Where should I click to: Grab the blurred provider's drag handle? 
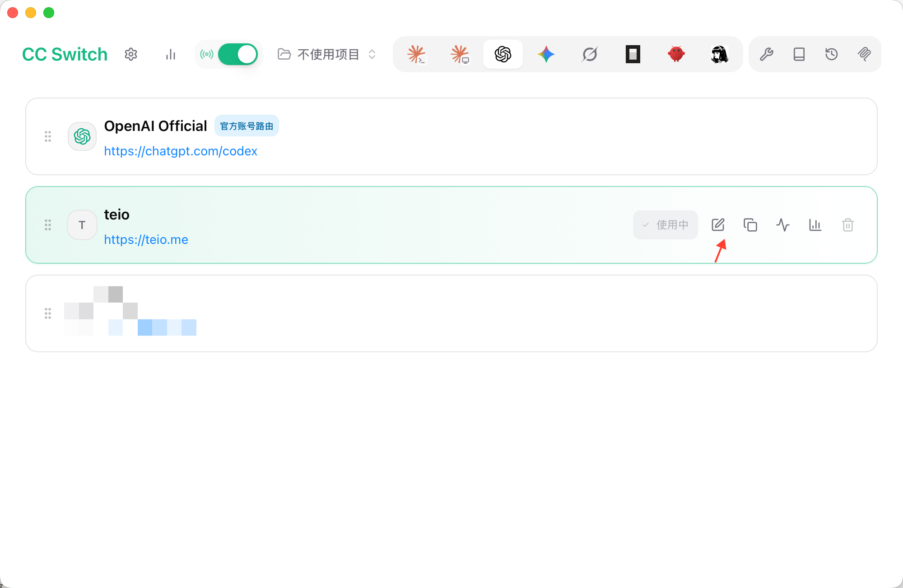[x=48, y=313]
